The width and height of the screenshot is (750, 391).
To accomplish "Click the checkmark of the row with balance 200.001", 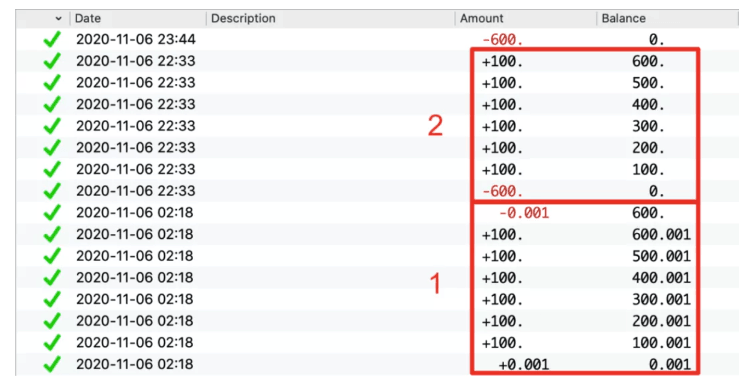I will click(52, 320).
